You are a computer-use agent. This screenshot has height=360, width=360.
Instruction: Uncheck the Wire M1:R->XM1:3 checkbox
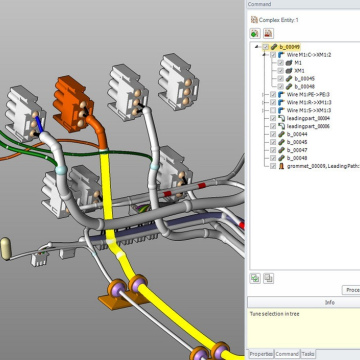click(273, 102)
